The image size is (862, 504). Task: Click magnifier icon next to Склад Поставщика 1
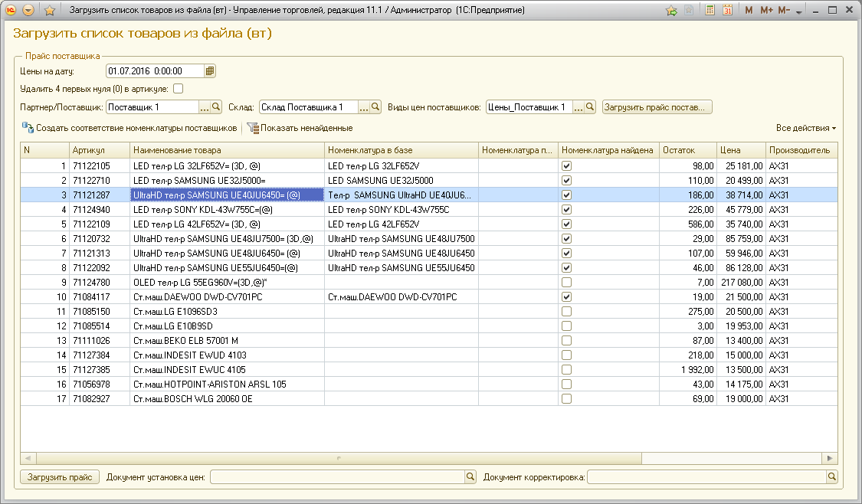[375, 106]
